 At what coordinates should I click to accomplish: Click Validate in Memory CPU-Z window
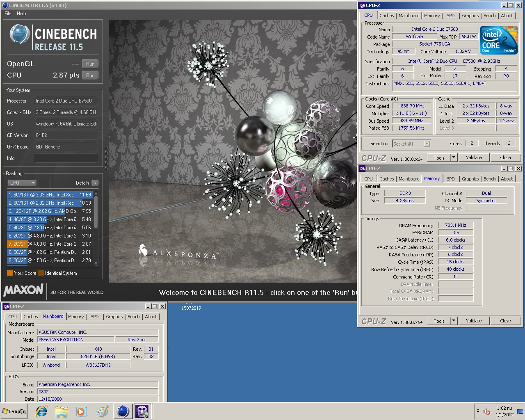[474, 321]
